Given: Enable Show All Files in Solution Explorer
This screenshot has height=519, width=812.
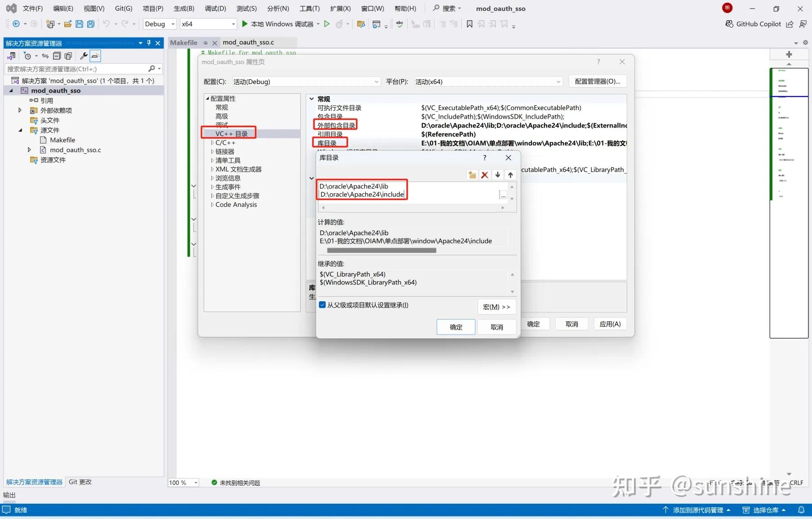Looking at the screenshot, I should [x=68, y=56].
